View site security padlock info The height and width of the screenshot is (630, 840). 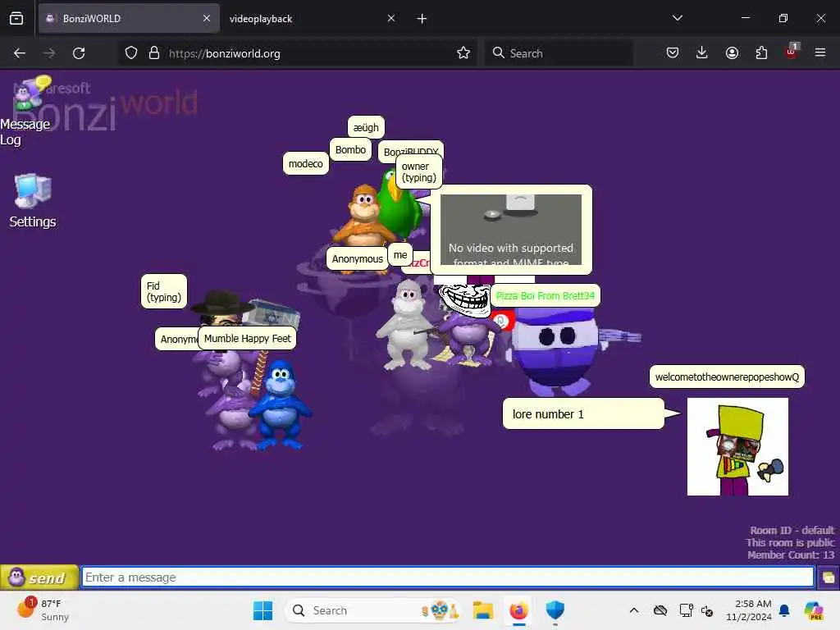[x=154, y=53]
